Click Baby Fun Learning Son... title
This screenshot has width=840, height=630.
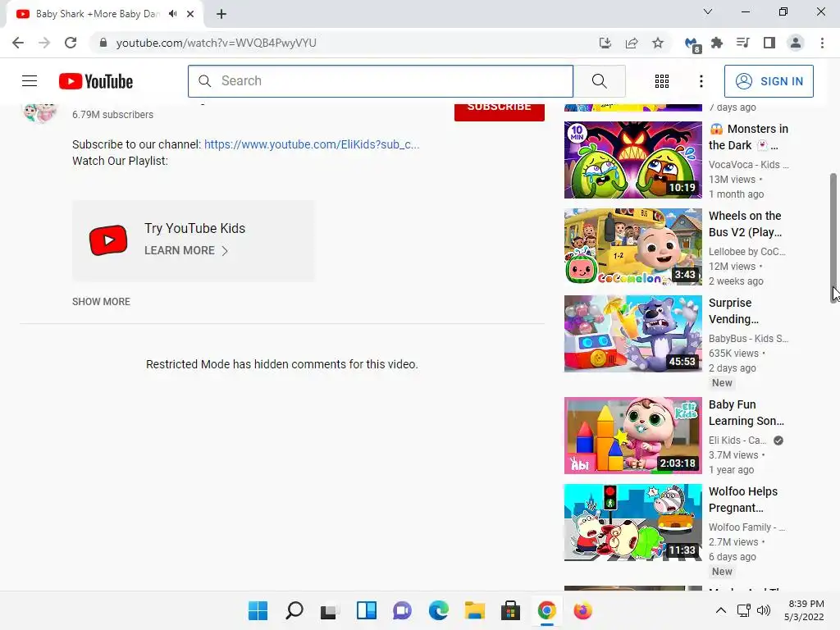pyautogui.click(x=746, y=413)
